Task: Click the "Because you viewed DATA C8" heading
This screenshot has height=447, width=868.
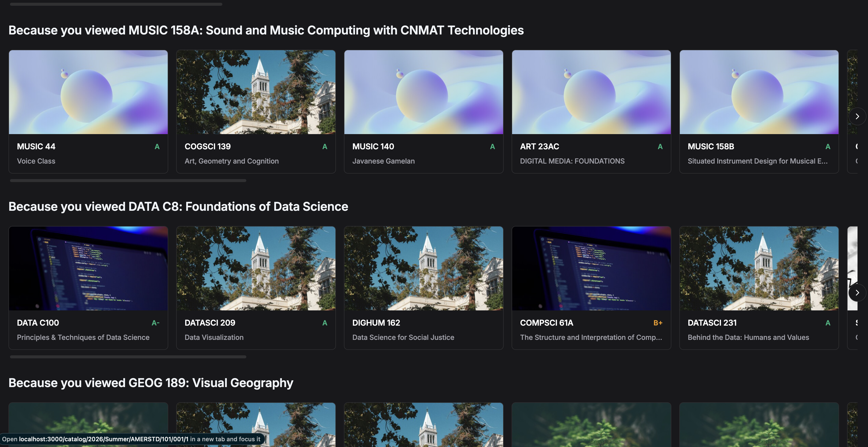Action: coord(178,207)
